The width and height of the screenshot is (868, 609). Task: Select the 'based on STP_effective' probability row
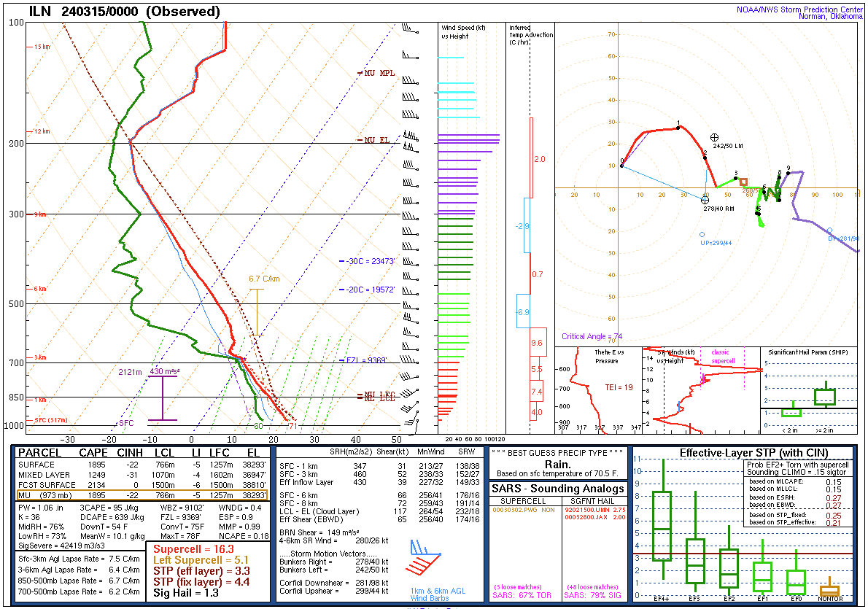click(x=796, y=522)
